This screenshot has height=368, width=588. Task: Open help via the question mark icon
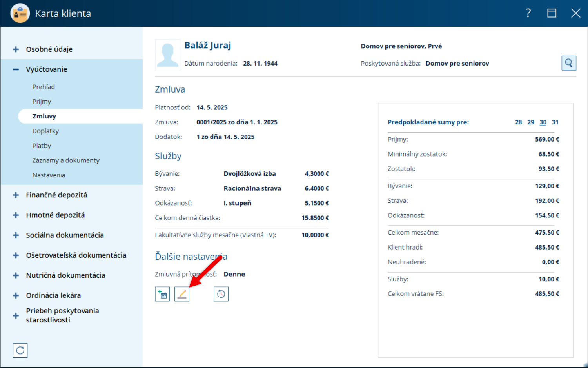click(x=528, y=13)
